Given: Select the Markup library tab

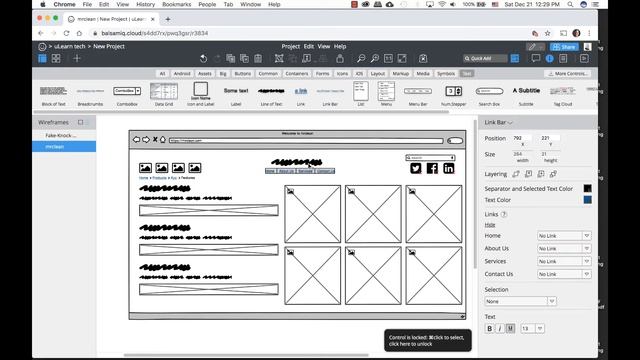Looking at the screenshot, I should point(400,73).
